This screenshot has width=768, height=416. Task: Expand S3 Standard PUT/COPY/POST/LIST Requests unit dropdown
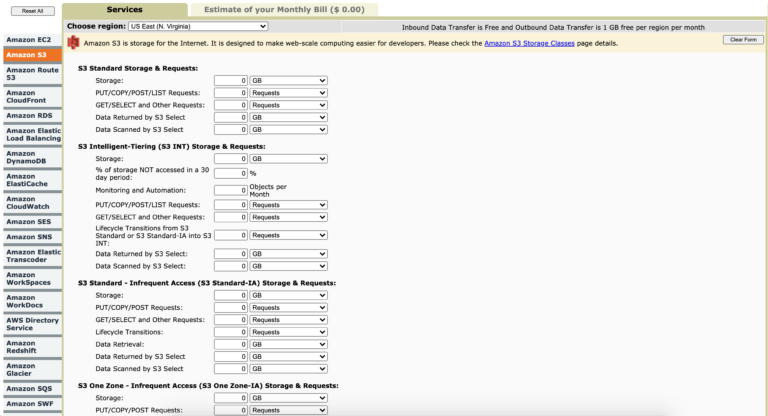tap(288, 93)
